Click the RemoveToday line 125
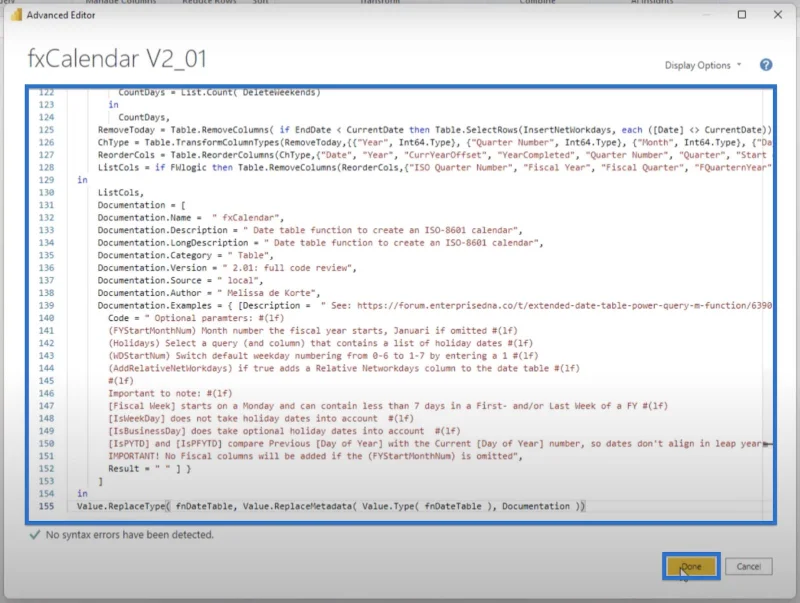Image resolution: width=800 pixels, height=603 pixels. [x=434, y=130]
